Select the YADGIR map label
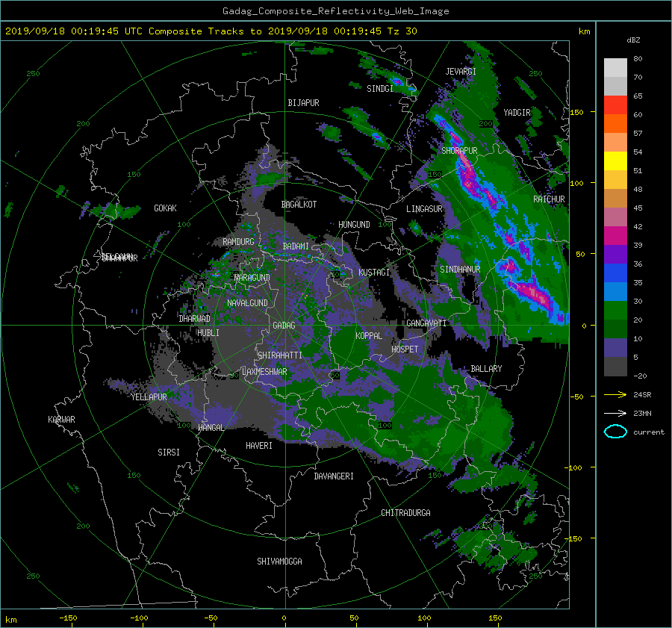 coord(517,112)
